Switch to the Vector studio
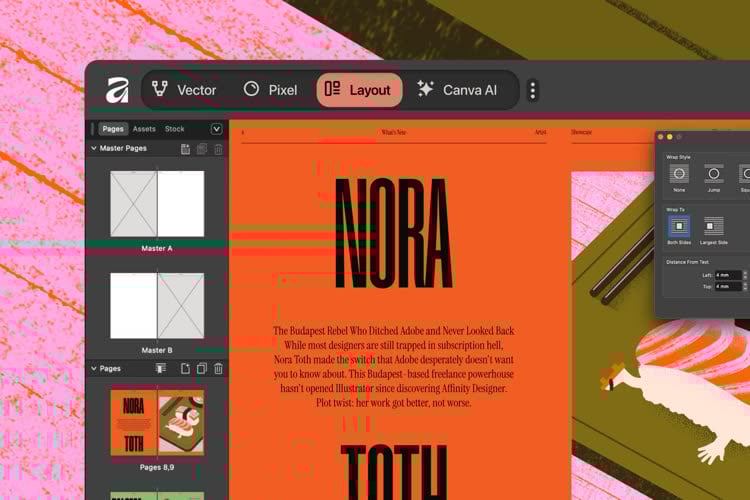Screen dimensions: 750x500 tap(183, 90)
